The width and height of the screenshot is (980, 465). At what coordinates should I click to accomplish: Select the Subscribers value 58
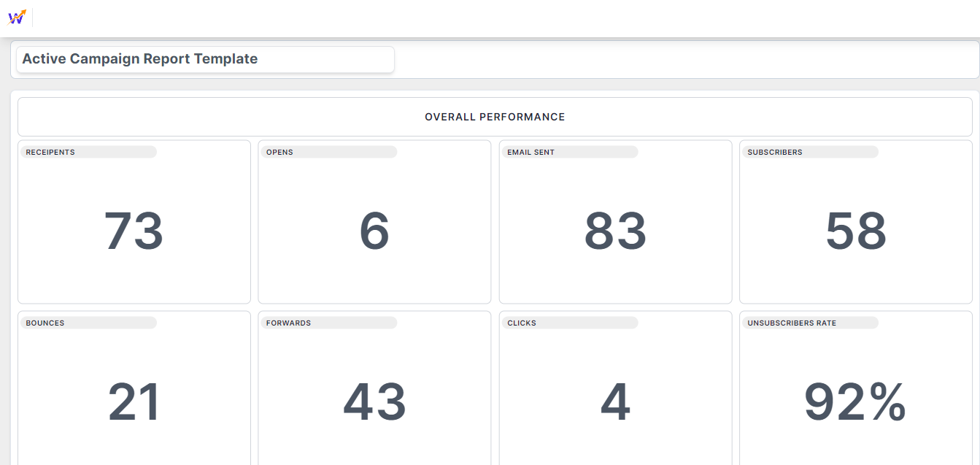click(x=855, y=231)
